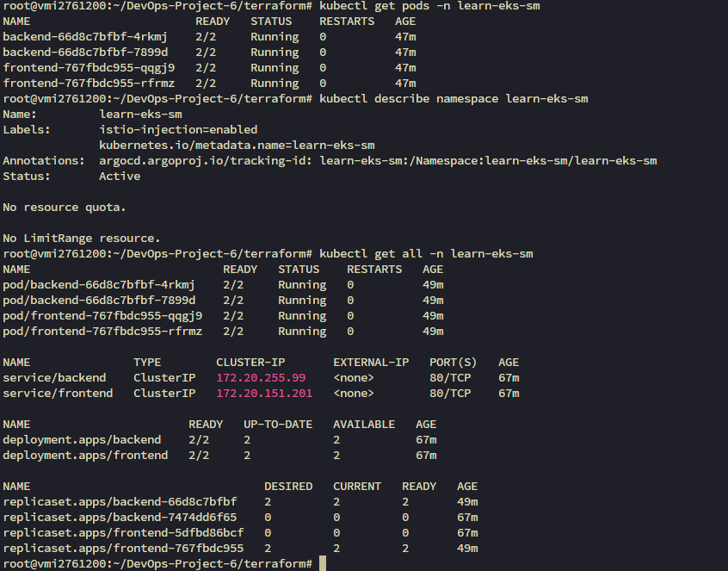Click the istio-injection=enabled label
Image resolution: width=728 pixels, height=571 pixels.
point(181,129)
